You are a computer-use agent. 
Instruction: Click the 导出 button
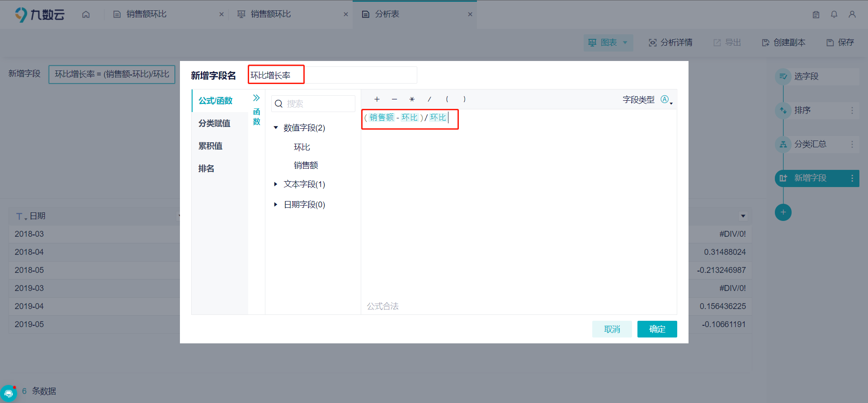(727, 42)
